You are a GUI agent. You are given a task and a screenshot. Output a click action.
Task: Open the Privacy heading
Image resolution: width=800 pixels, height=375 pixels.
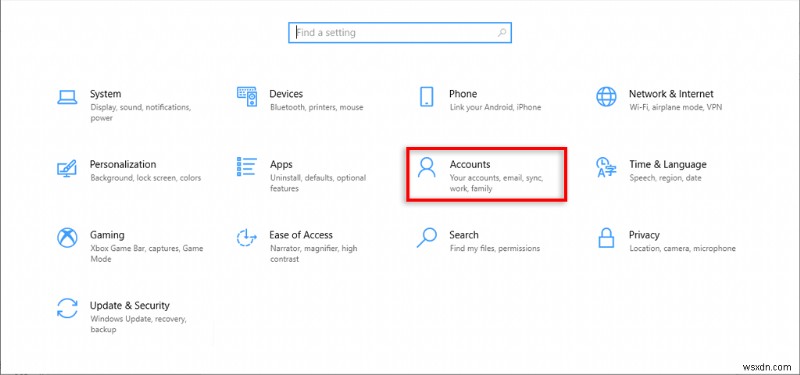[x=644, y=235]
